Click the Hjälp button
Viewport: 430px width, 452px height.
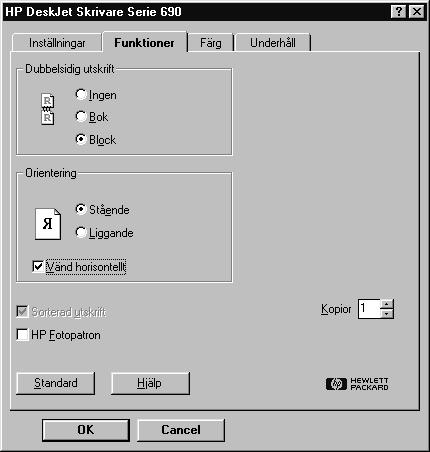(x=150, y=383)
